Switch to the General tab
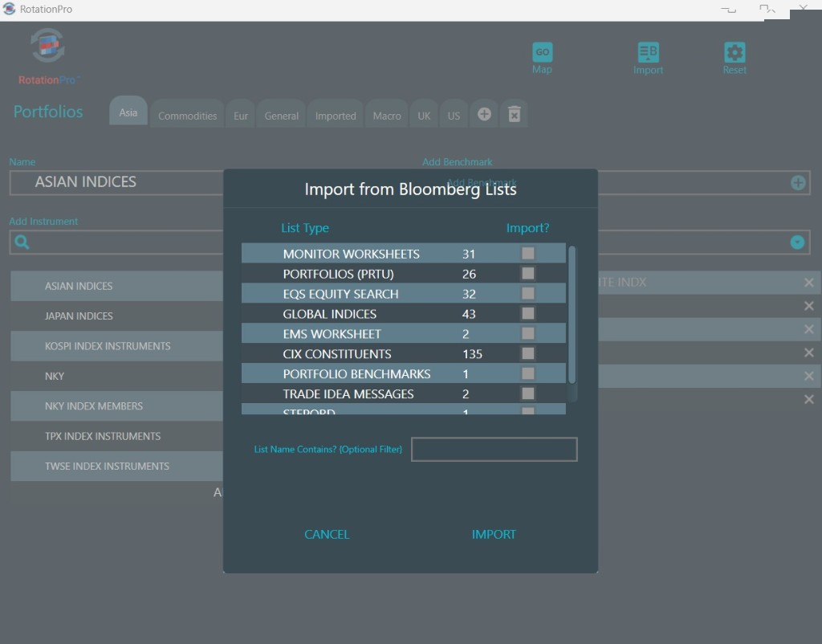Viewport: 822px width, 644px height. 282,115
